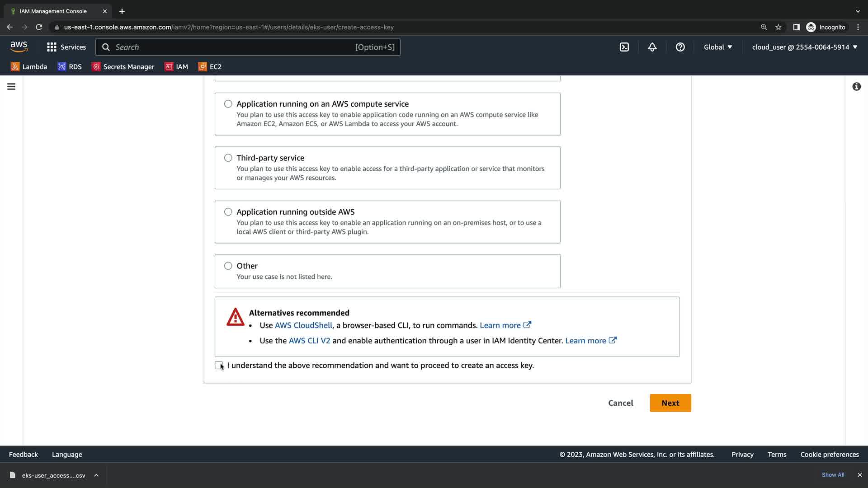Click the AWS logo home icon

(x=19, y=47)
